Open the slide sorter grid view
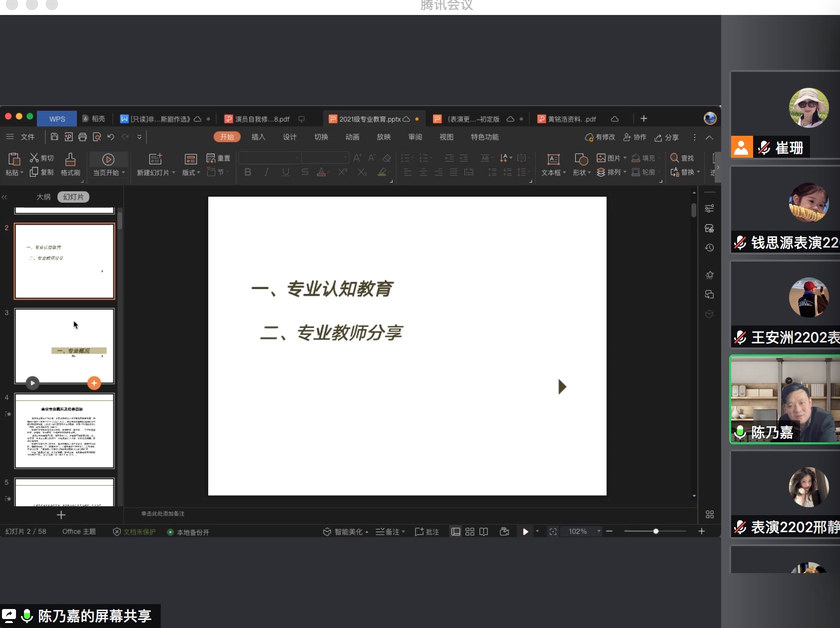 pos(469,532)
